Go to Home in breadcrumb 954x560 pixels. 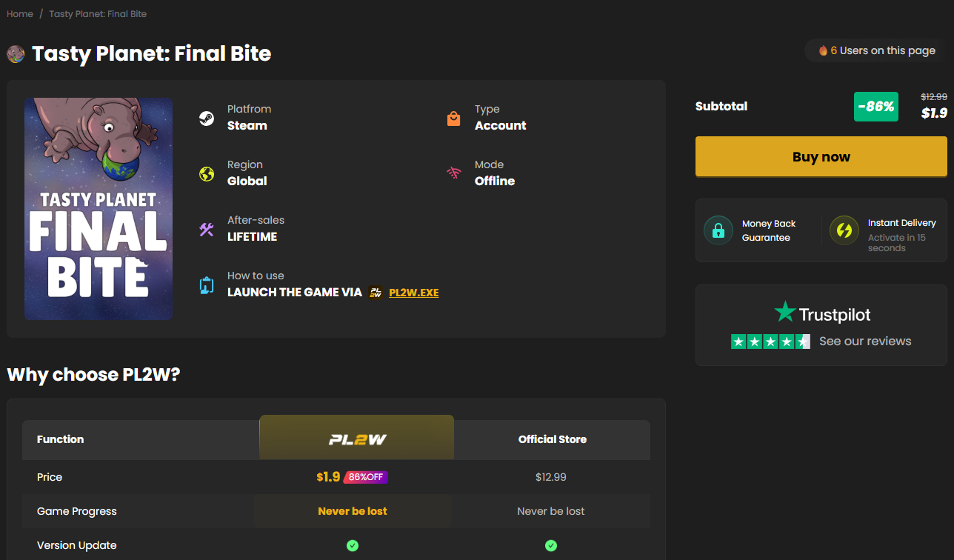point(20,14)
